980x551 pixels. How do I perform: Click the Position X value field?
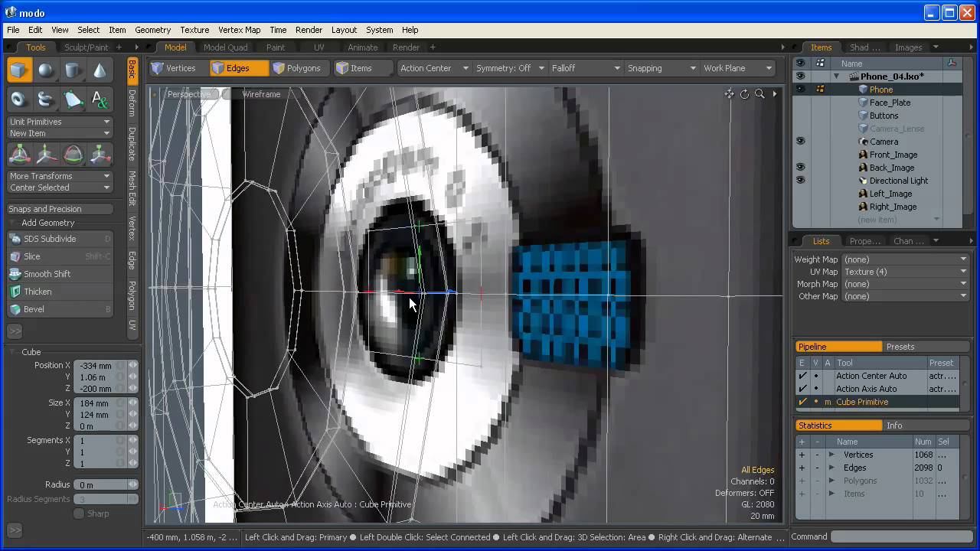(x=106, y=365)
